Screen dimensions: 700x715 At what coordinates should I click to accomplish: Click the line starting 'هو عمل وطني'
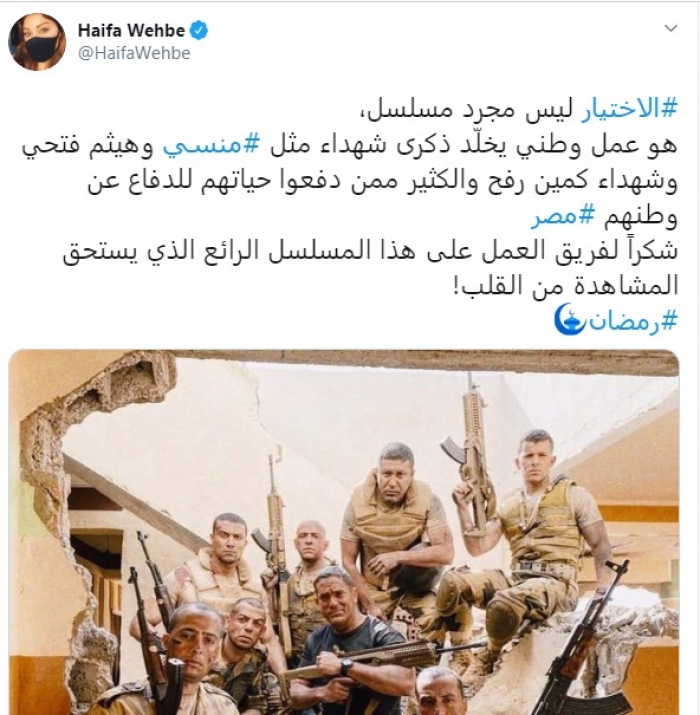point(349,147)
